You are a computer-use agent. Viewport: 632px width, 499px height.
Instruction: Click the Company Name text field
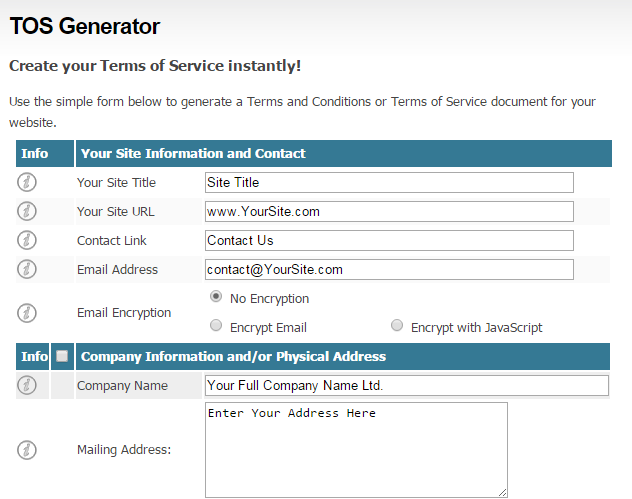point(406,385)
